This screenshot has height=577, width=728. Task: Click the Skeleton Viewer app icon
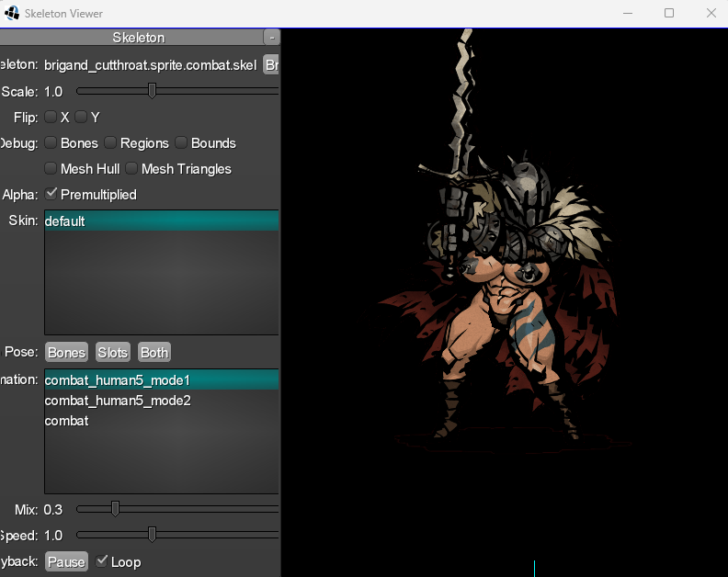(12, 13)
